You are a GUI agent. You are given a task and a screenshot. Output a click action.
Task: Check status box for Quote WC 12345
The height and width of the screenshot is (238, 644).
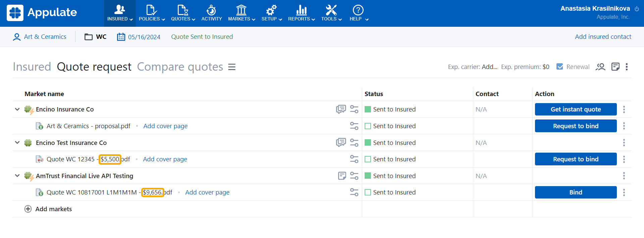coord(368,159)
